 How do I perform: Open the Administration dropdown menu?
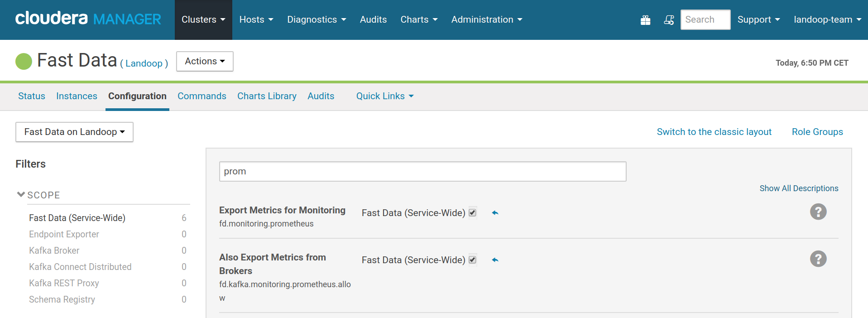(487, 19)
